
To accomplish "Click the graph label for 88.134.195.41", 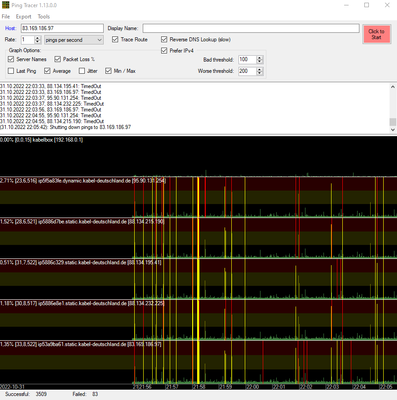I will [x=81, y=263].
